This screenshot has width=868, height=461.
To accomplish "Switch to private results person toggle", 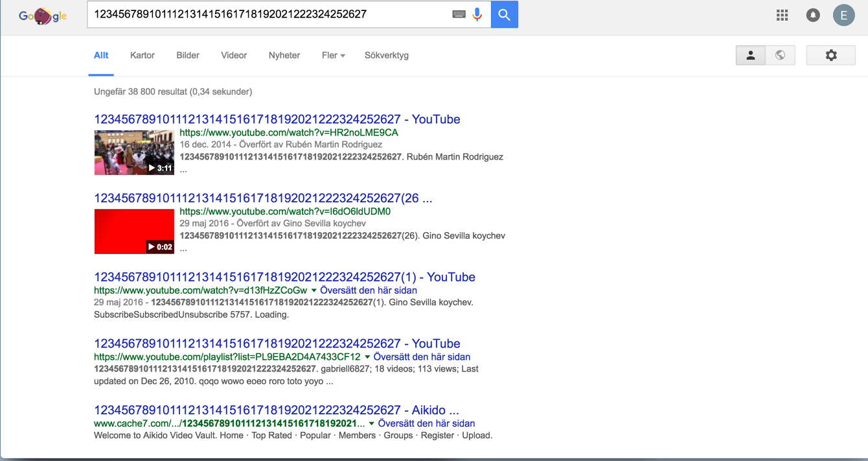I will (x=751, y=55).
